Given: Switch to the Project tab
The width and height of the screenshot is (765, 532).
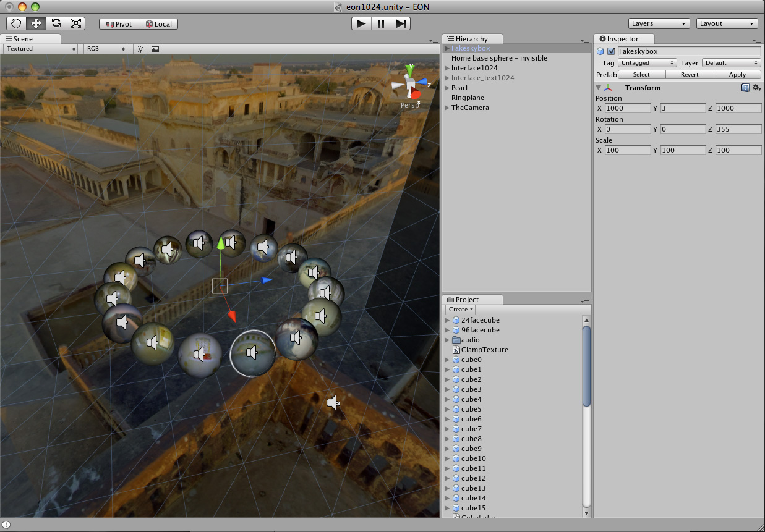Looking at the screenshot, I should (x=467, y=300).
